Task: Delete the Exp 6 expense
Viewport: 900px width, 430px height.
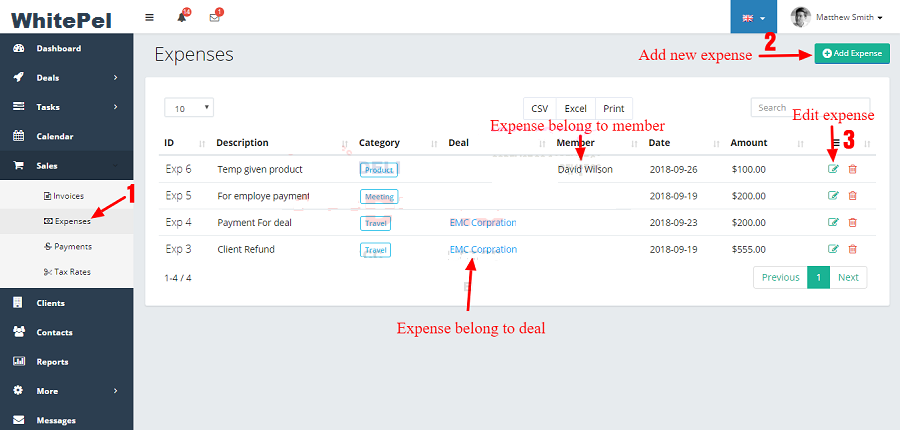Action: tap(852, 169)
